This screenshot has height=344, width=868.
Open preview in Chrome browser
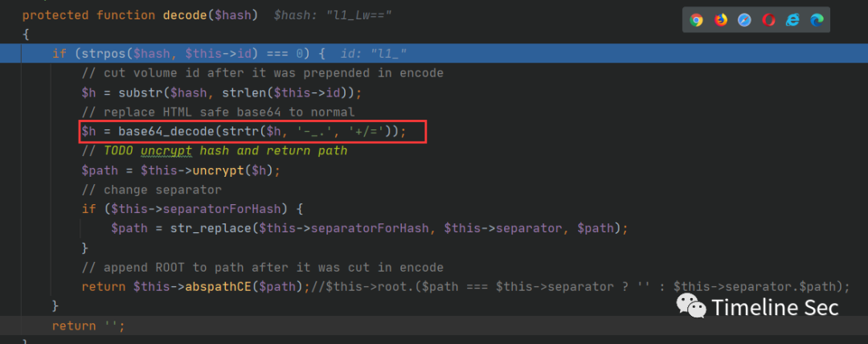(x=697, y=20)
